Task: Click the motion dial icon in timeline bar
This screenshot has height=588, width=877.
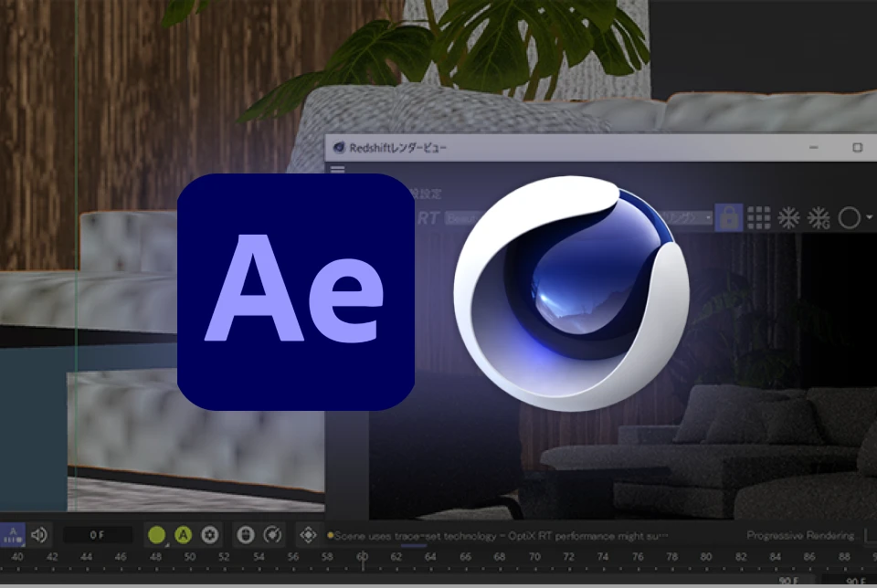Action: (x=272, y=535)
